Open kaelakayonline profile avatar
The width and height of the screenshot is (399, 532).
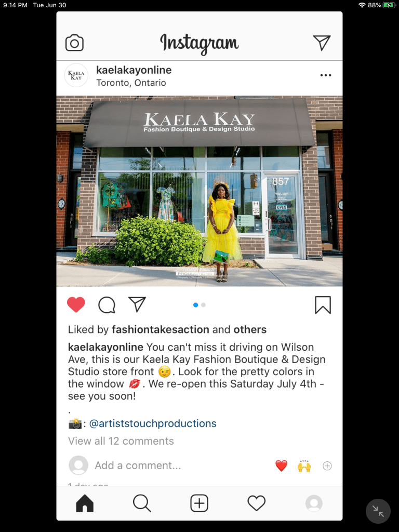pos(76,75)
